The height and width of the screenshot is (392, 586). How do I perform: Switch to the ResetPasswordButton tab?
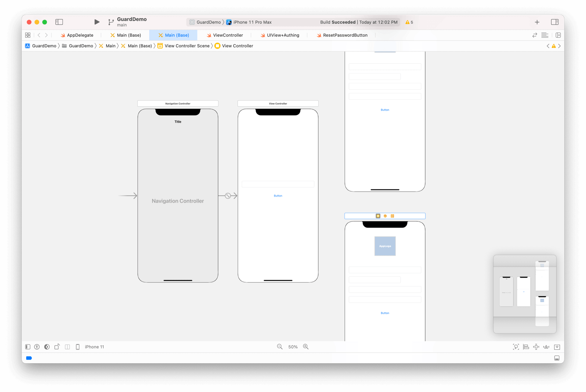tap(345, 35)
